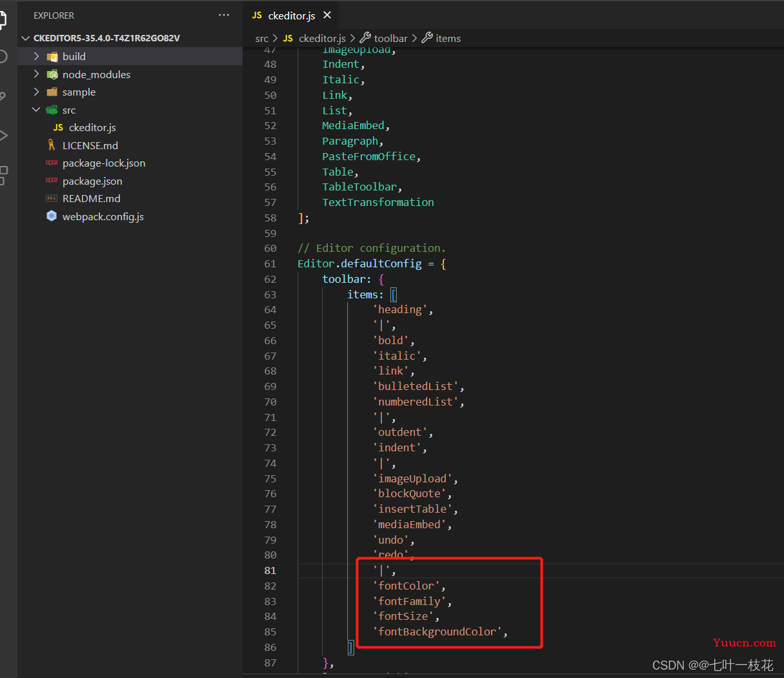This screenshot has height=678, width=784.
Task: Click the LICENSE.md license icon
Action: coord(52,145)
